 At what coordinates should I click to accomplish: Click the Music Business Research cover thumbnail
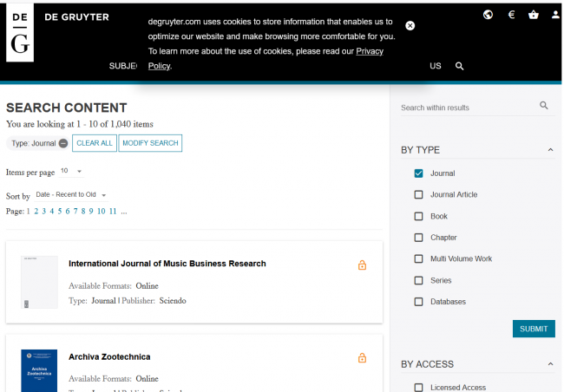pyautogui.click(x=39, y=282)
